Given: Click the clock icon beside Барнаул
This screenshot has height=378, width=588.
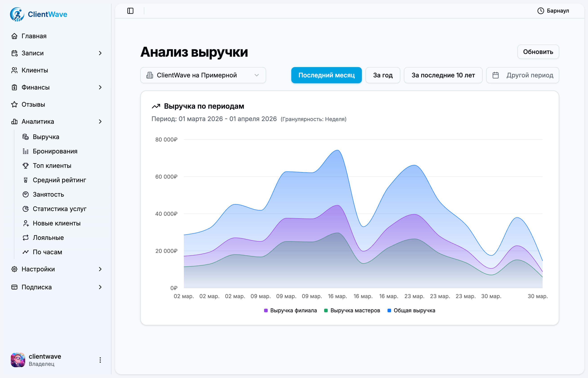Looking at the screenshot, I should [540, 11].
